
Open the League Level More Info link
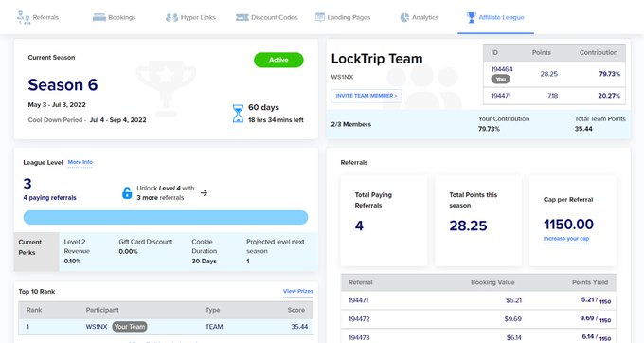[80, 162]
